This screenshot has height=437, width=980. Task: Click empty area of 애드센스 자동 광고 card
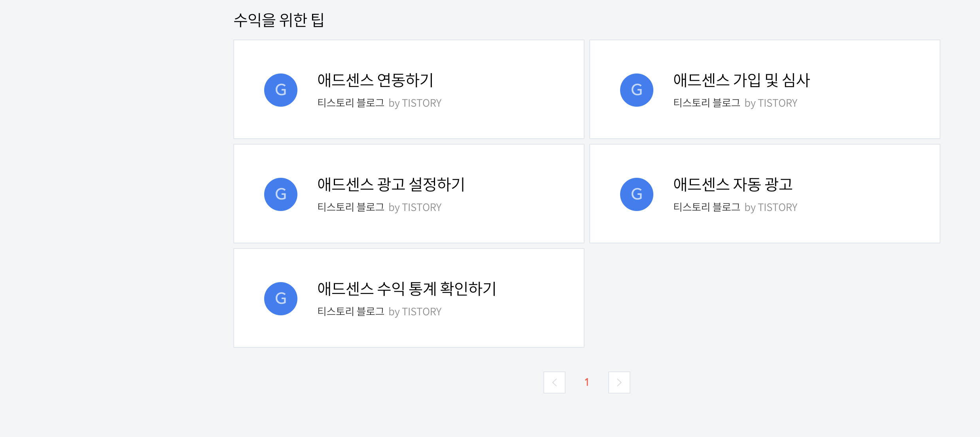pos(870,194)
